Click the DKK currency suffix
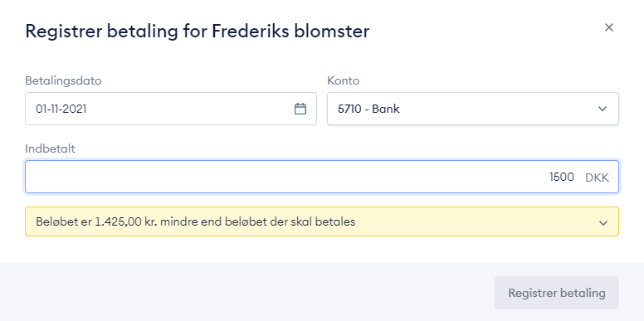Screen dimensions: 644x321 598,178
